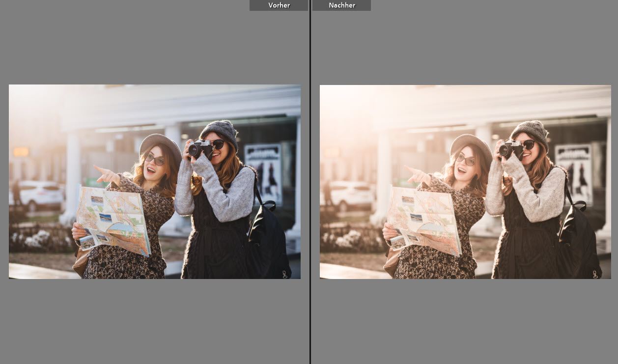
Task: Select the warm-toned Nachher photo preview
Action: pyautogui.click(x=465, y=182)
